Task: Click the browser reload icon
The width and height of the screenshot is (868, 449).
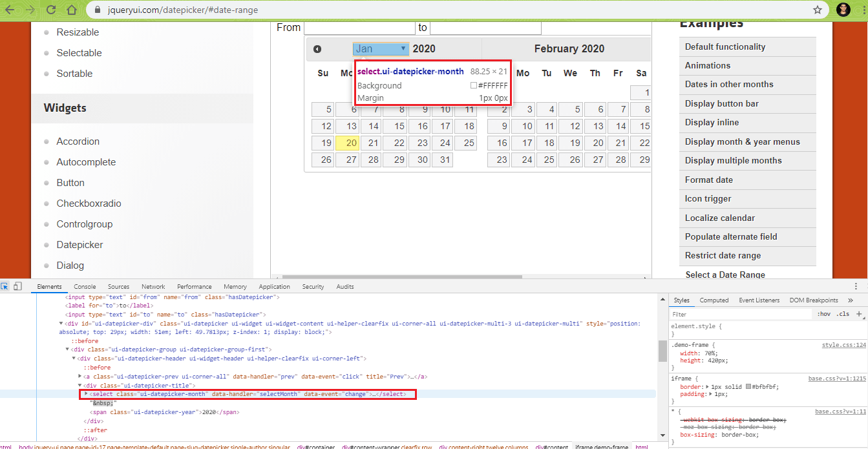Action: coord(50,10)
